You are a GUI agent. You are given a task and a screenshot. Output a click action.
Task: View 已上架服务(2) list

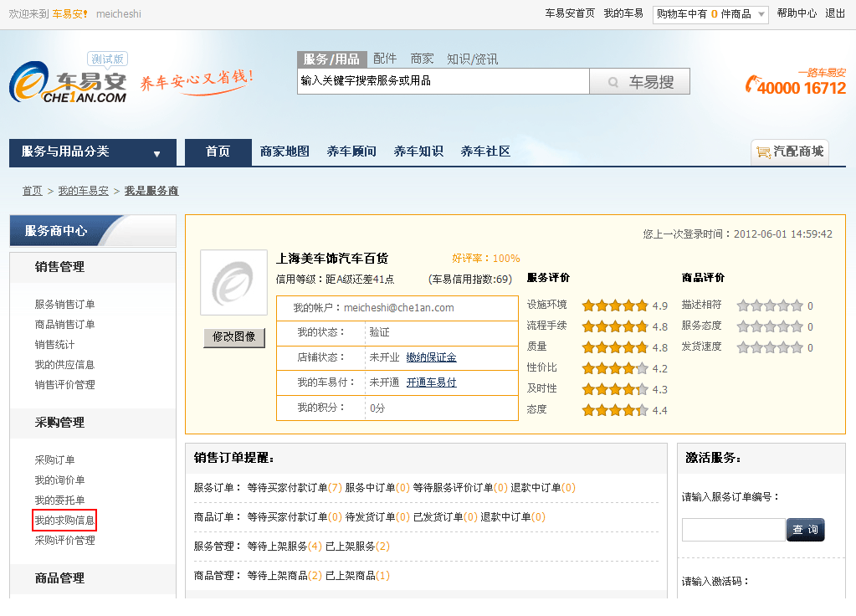pos(357,546)
